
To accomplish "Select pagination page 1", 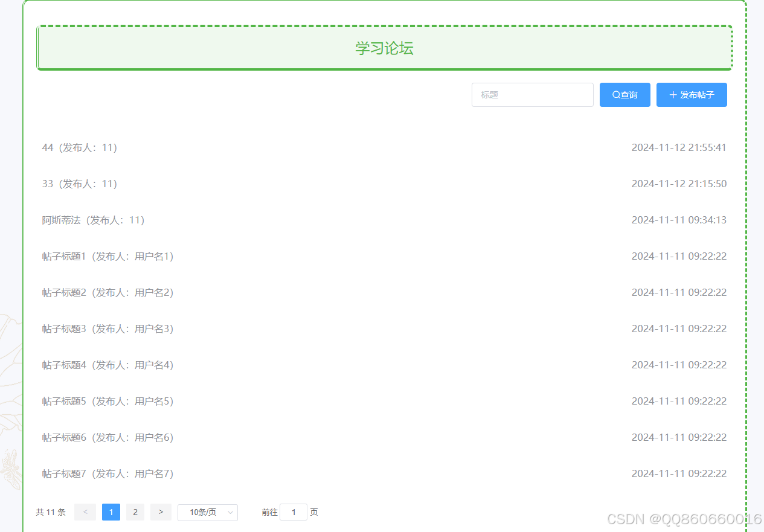I will 111,512.
